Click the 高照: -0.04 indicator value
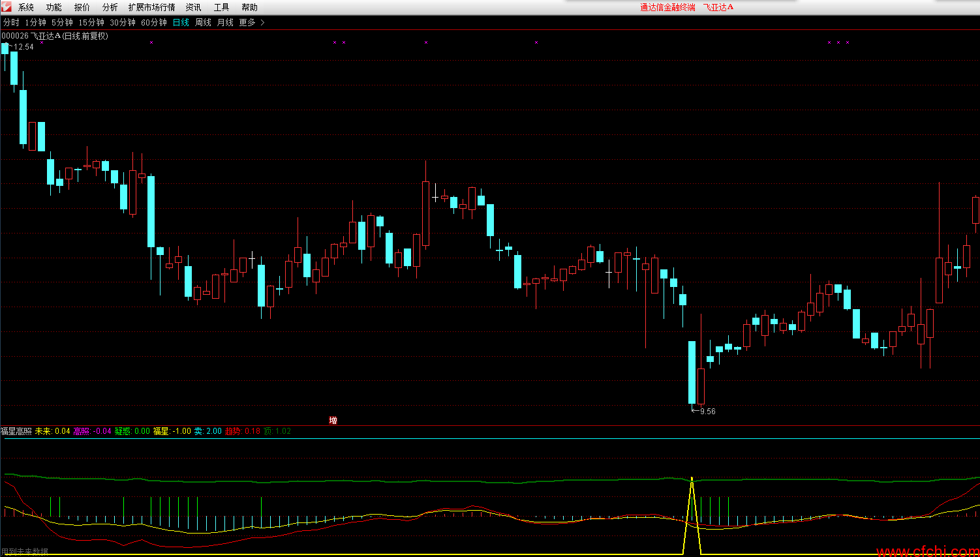Image resolution: width=980 pixels, height=557 pixels. coord(93,431)
